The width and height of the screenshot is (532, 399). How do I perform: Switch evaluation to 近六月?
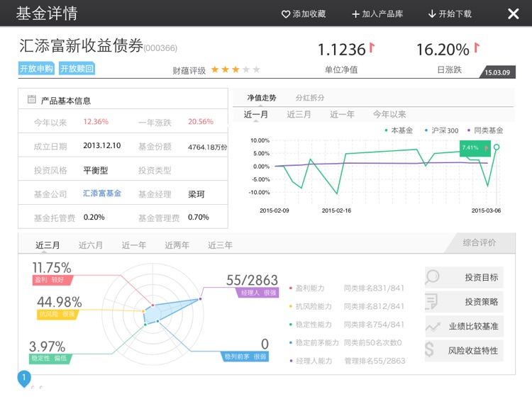click(91, 245)
